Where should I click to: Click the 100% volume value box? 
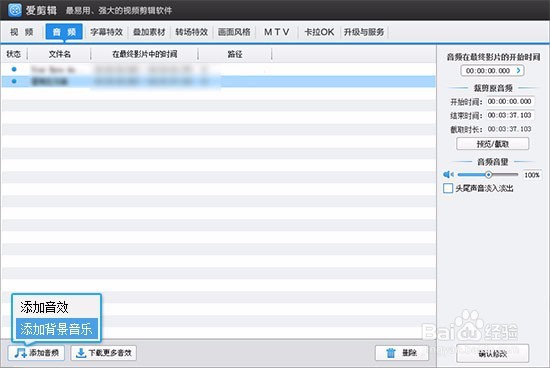(x=532, y=175)
